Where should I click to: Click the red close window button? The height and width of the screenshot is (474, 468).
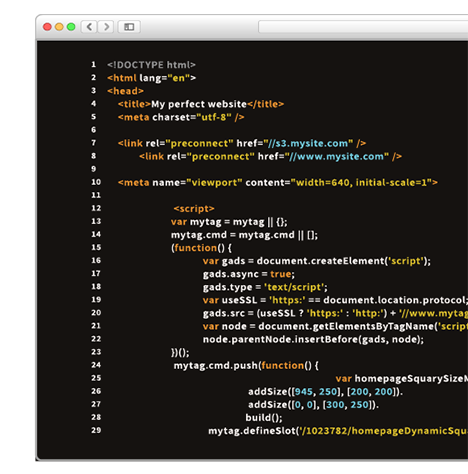[x=47, y=27]
